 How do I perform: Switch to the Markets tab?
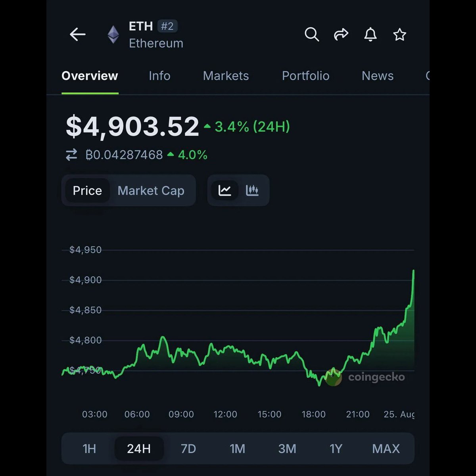226,76
